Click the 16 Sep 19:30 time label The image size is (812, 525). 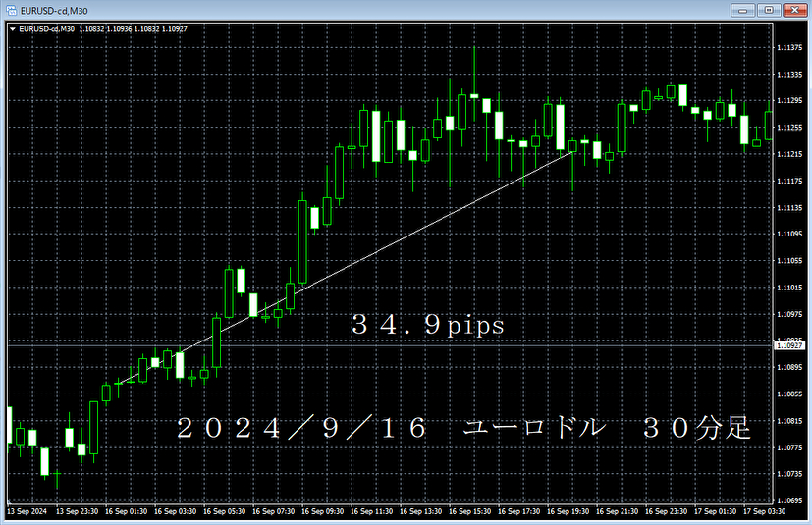pos(568,511)
